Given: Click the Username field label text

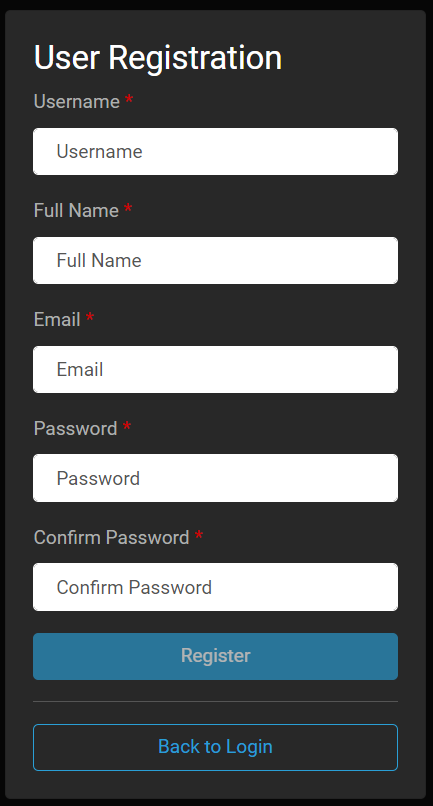Looking at the screenshot, I should (77, 101).
